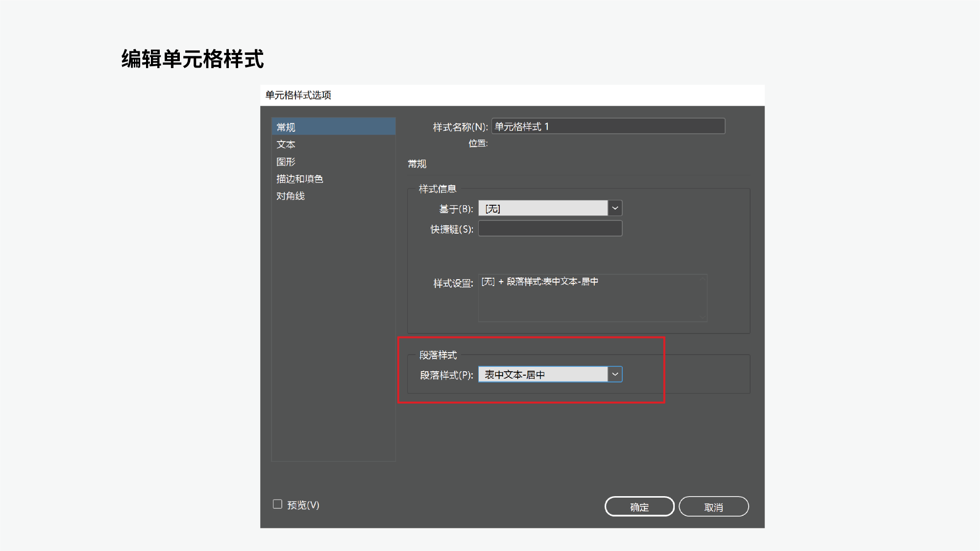Click the 取消 button
The height and width of the screenshot is (551, 980).
click(x=713, y=506)
